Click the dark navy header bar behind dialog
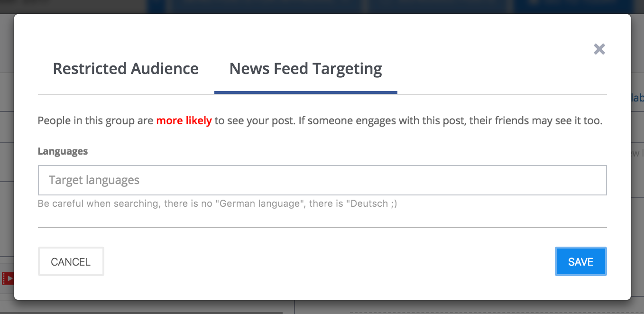The image size is (644, 314). pyautogui.click(x=332, y=6)
